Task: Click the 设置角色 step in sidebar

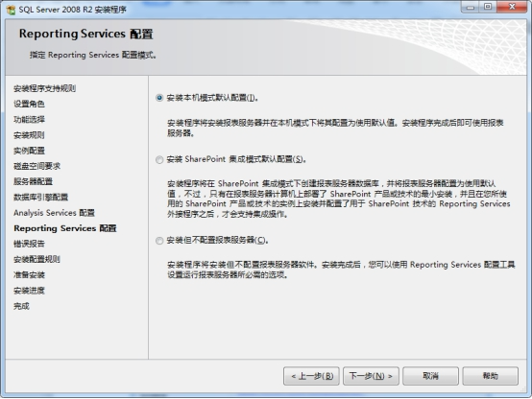Action: [x=29, y=104]
